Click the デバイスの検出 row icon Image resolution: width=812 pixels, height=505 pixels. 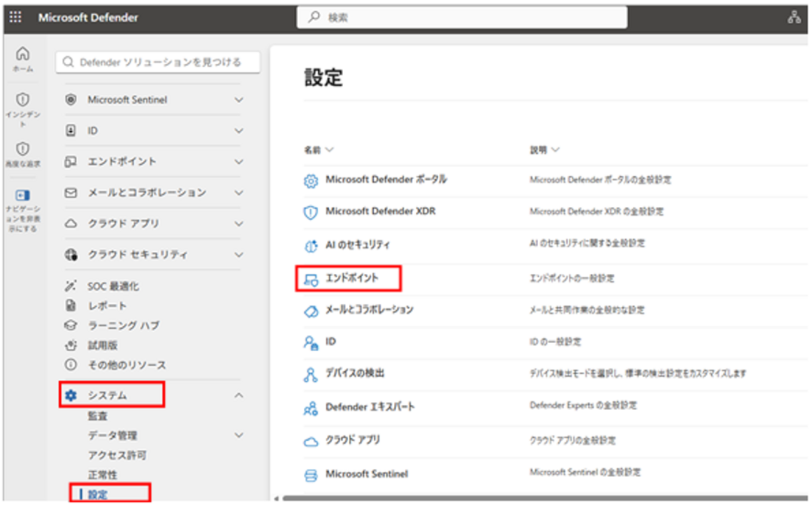point(311,374)
